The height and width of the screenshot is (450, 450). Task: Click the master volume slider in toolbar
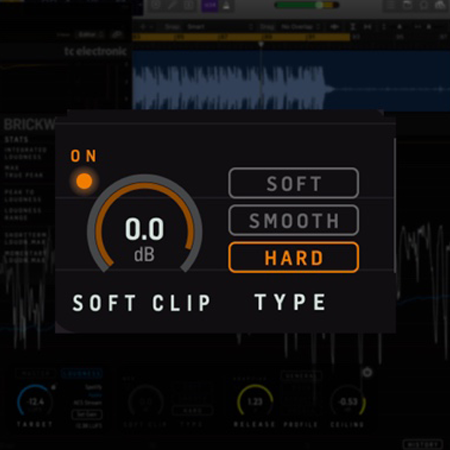[306, 5]
